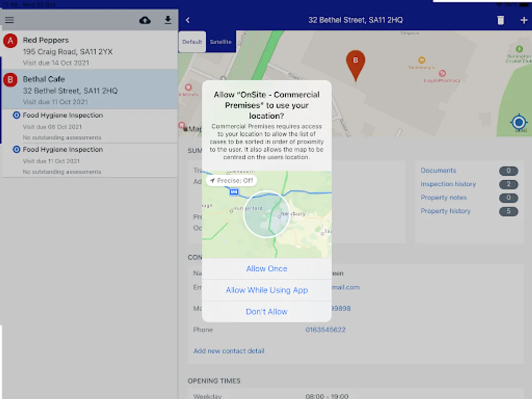Screen dimensions: 532x399
Task: Switch map to Satellite view
Action: click(x=221, y=42)
